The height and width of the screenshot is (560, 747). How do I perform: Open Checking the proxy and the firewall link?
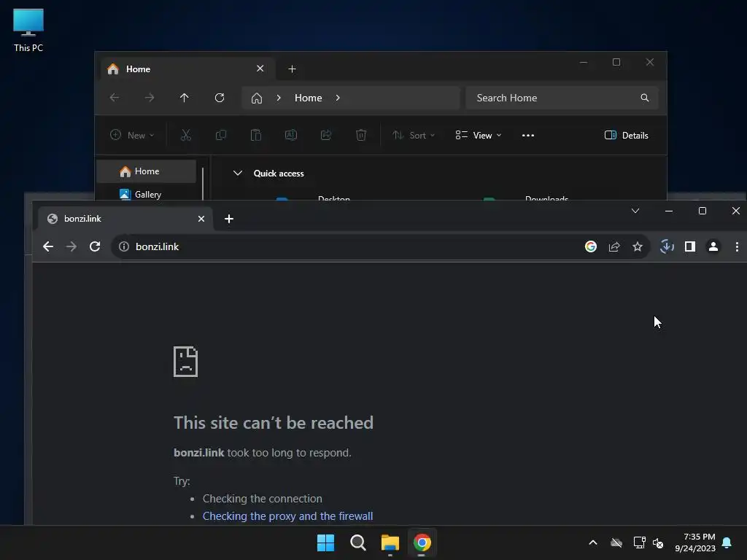(287, 516)
